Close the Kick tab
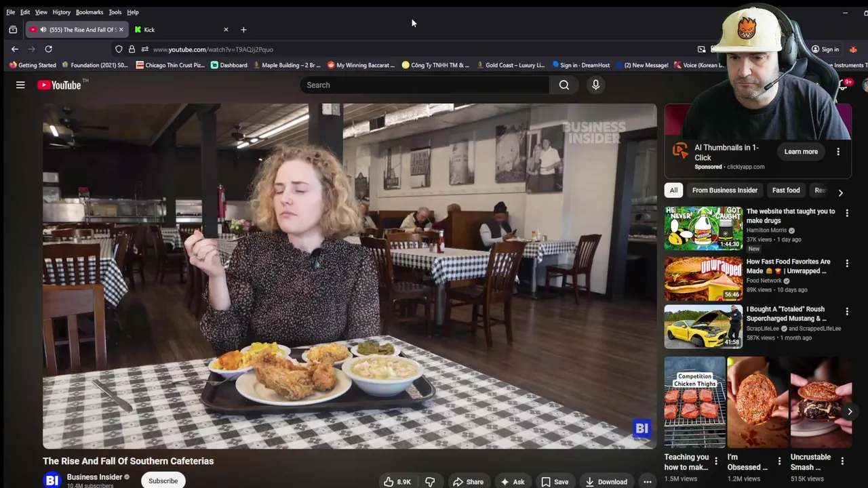The height and width of the screenshot is (488, 868). (x=226, y=29)
